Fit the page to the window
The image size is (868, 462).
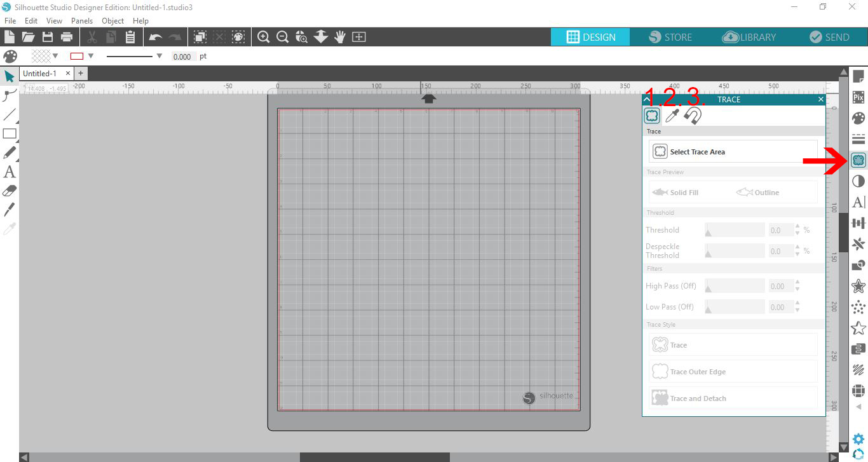pyautogui.click(x=359, y=37)
